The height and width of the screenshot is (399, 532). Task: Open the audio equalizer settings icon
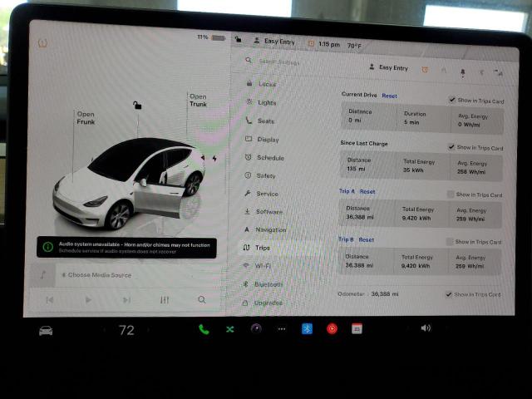165,299
